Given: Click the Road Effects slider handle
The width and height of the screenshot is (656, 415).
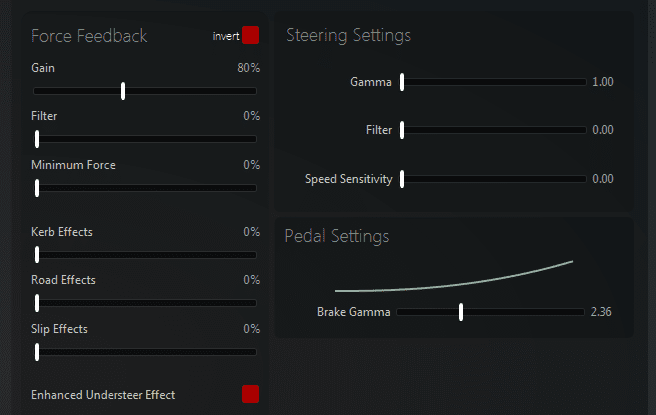Looking at the screenshot, I should pos(37,303).
